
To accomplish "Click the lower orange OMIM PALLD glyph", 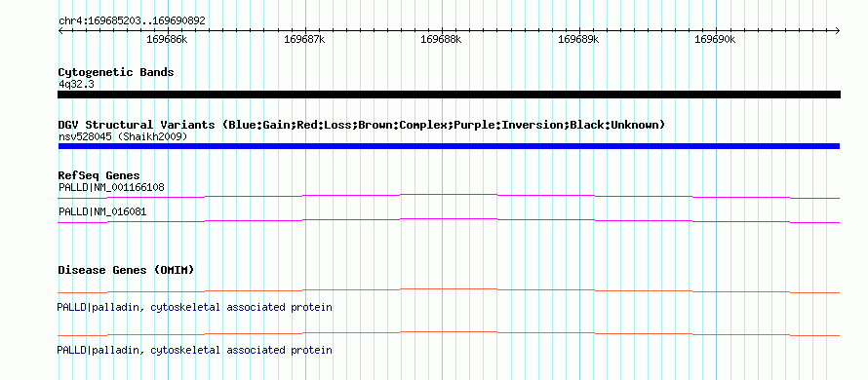I will (449, 333).
